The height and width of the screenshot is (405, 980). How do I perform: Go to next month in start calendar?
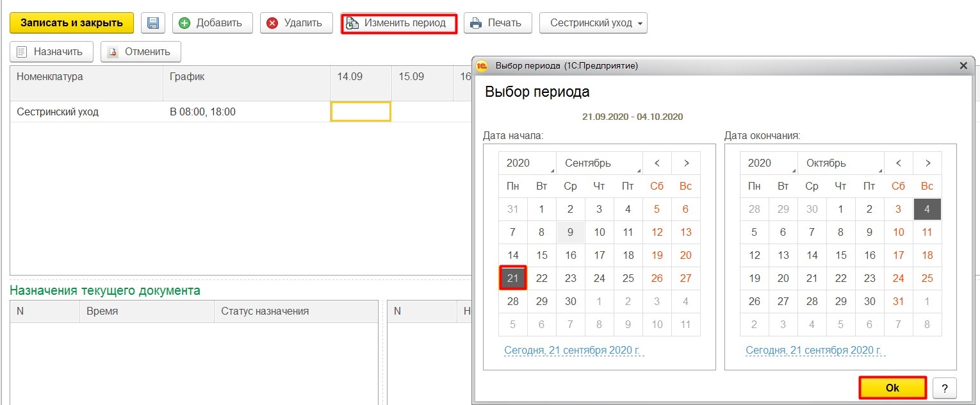pyautogui.click(x=685, y=163)
